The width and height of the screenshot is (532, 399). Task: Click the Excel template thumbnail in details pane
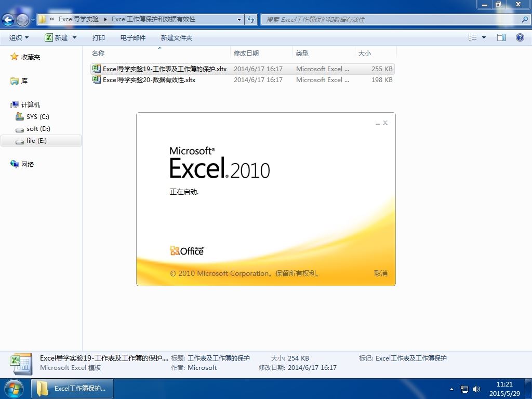pyautogui.click(x=21, y=363)
